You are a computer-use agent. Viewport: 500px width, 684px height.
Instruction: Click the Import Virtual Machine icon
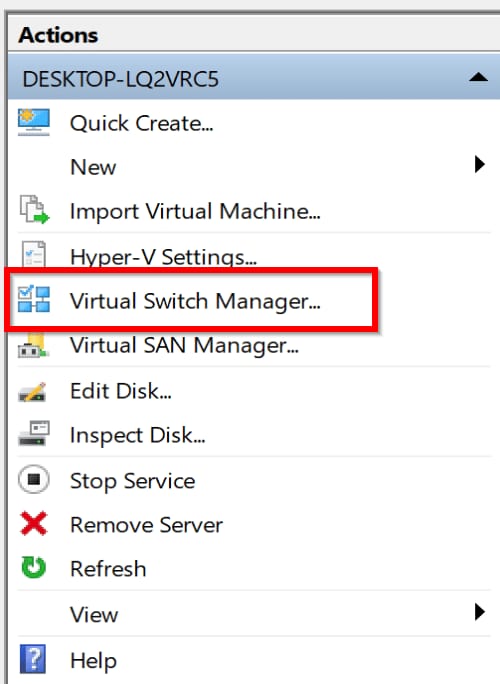click(x=34, y=210)
